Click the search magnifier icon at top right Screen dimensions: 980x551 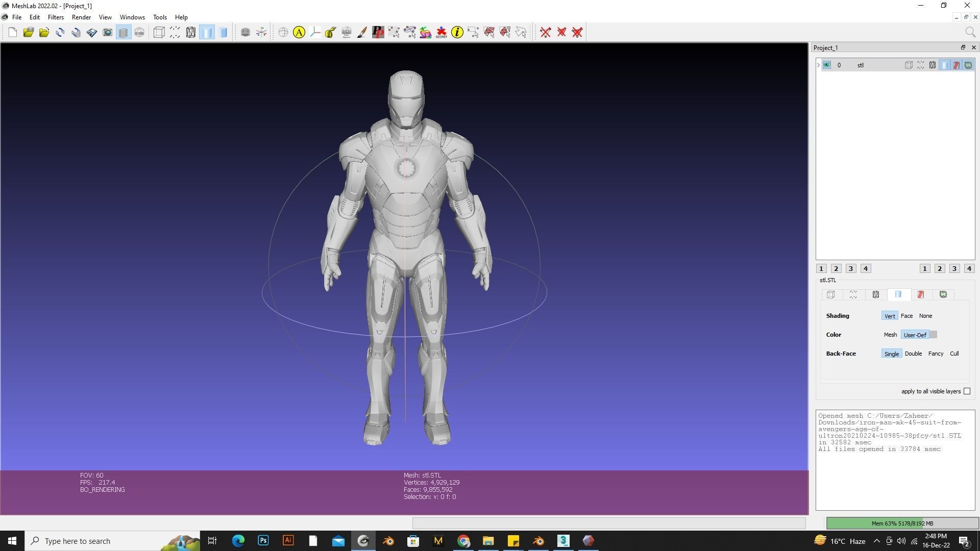970,33
